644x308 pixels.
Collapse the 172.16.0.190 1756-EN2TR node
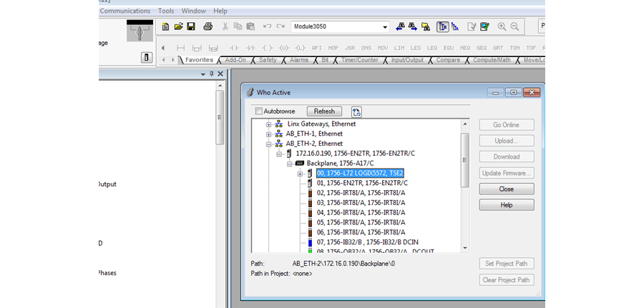pyautogui.click(x=279, y=154)
